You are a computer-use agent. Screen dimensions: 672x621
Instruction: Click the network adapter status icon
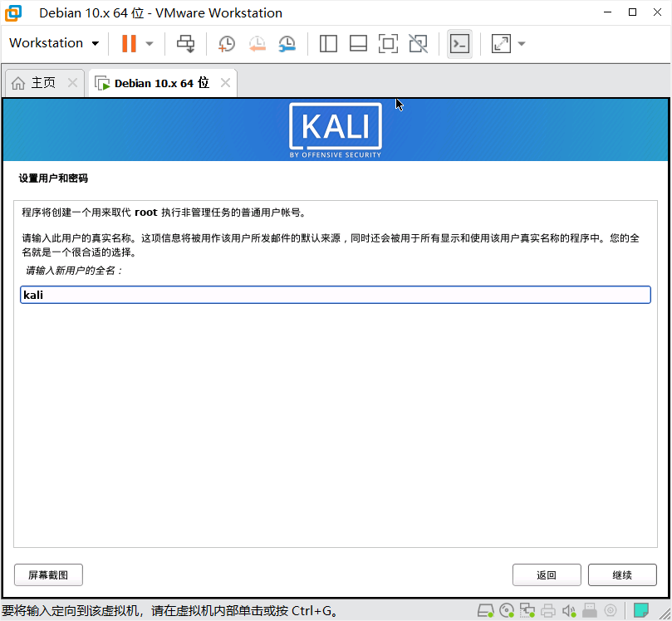click(x=527, y=610)
